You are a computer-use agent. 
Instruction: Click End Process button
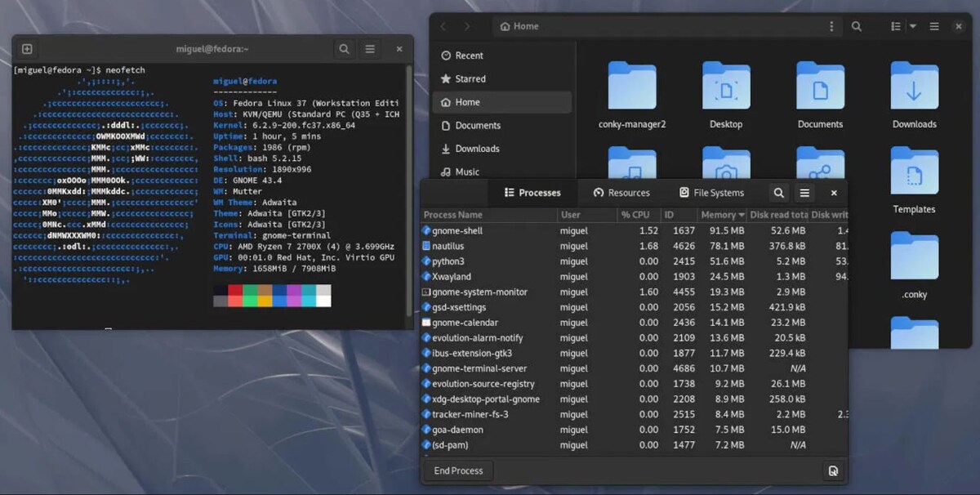click(x=458, y=470)
